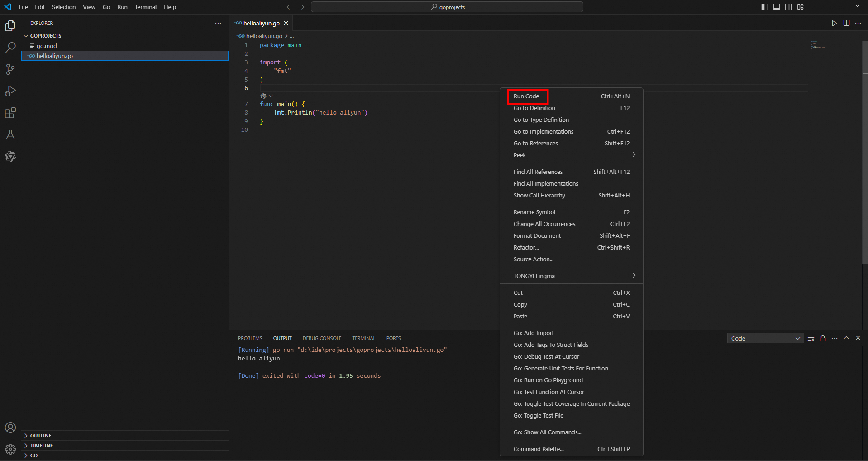This screenshot has height=461, width=868.
Task: Open Command Palette from context menu
Action: [572, 449]
